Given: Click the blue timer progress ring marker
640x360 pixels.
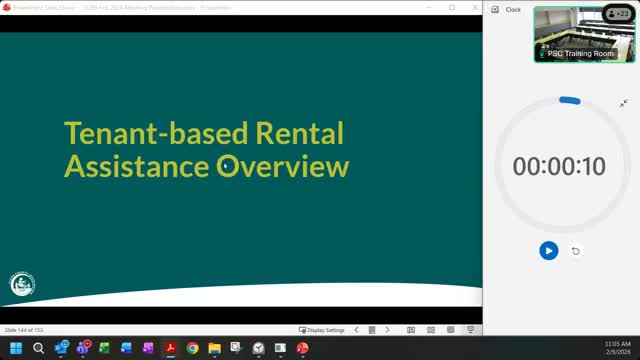Looking at the screenshot, I should point(570,100).
